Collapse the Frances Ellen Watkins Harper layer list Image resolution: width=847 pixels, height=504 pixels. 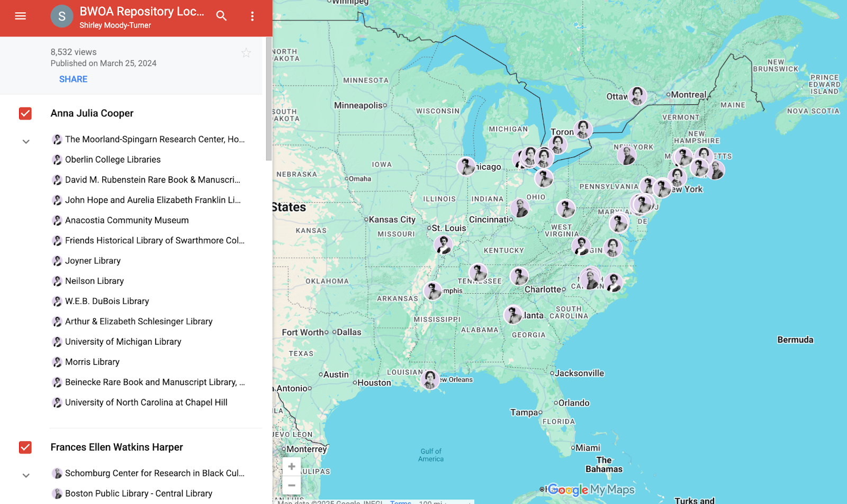26,476
